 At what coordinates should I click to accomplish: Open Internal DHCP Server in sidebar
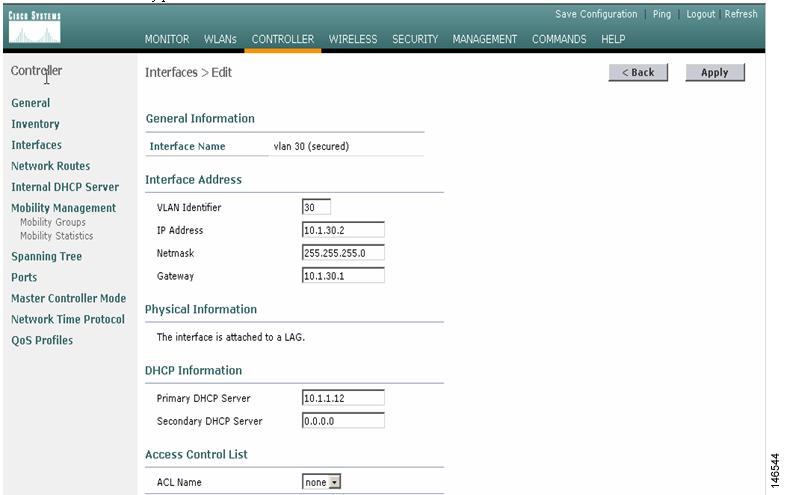[65, 187]
